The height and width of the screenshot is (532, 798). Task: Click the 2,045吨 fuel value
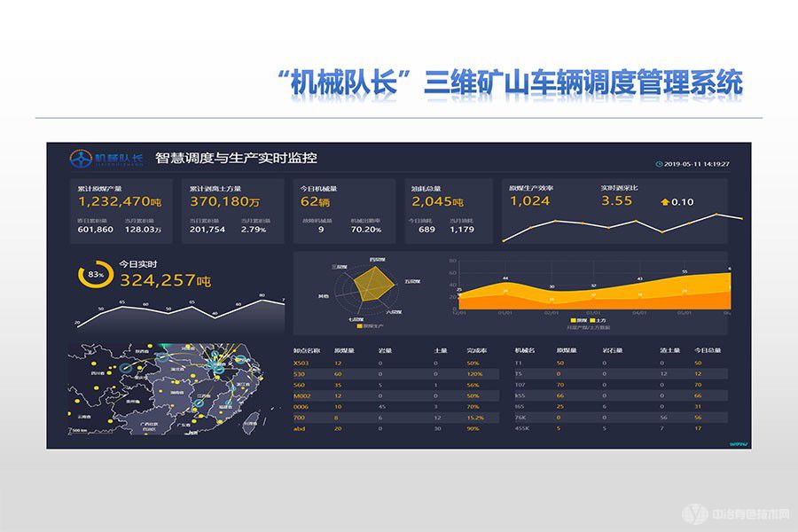(x=438, y=201)
